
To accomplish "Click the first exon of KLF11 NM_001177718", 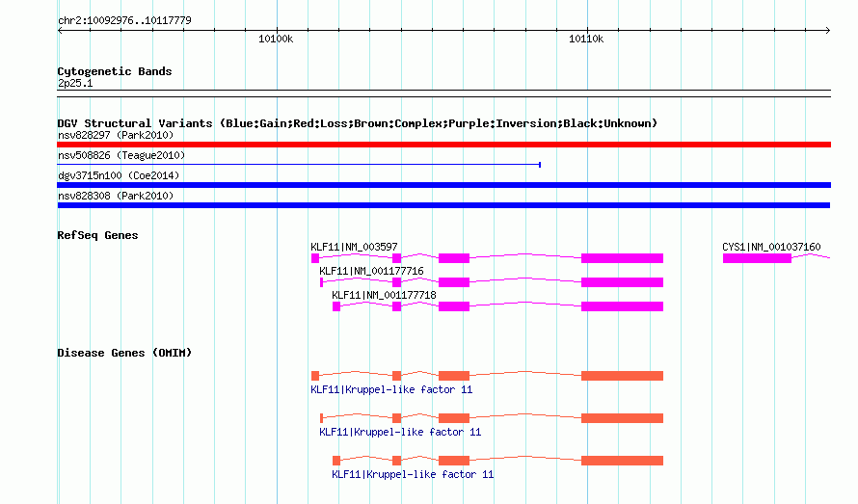I will tap(336, 306).
